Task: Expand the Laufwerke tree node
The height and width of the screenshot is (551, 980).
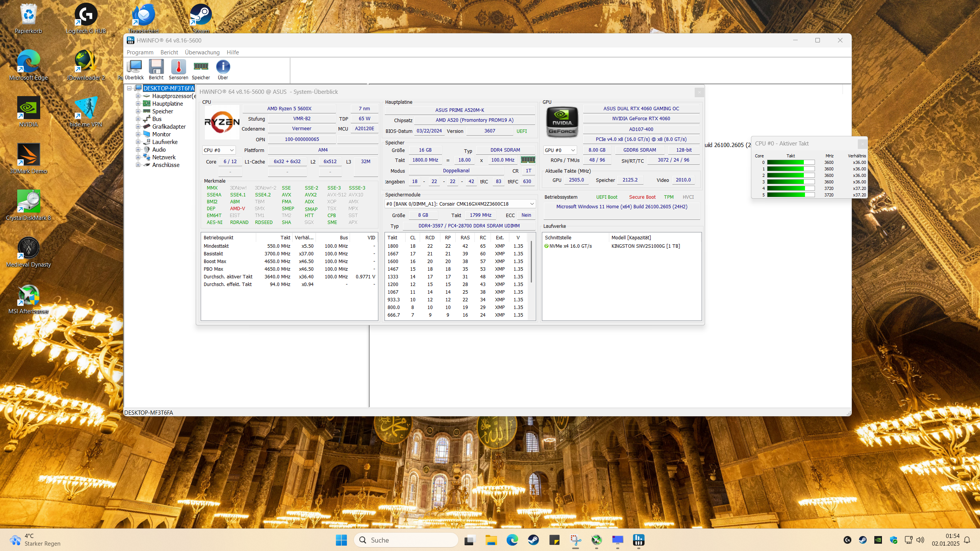Action: (x=138, y=142)
